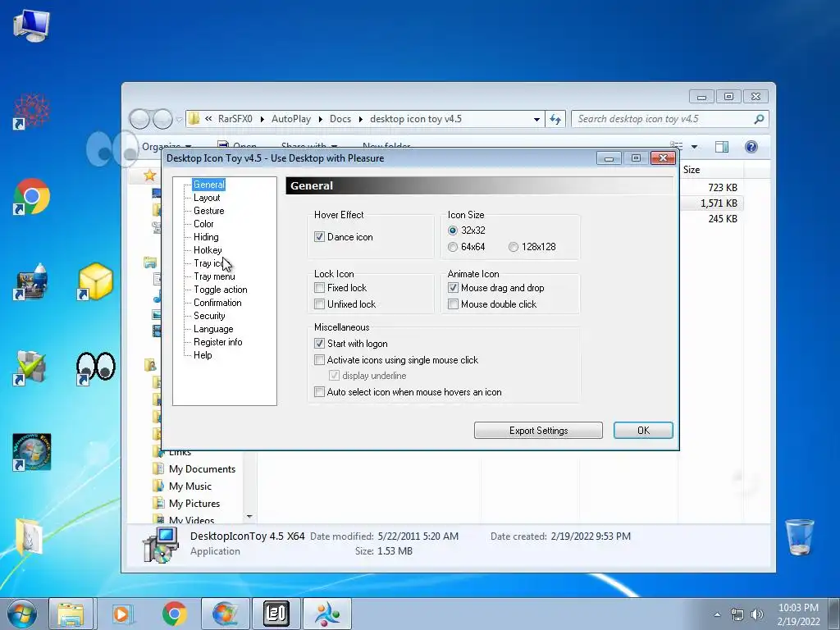Toggle the Dance icon checkbox
Viewport: 840px width, 630px height.
(x=319, y=237)
